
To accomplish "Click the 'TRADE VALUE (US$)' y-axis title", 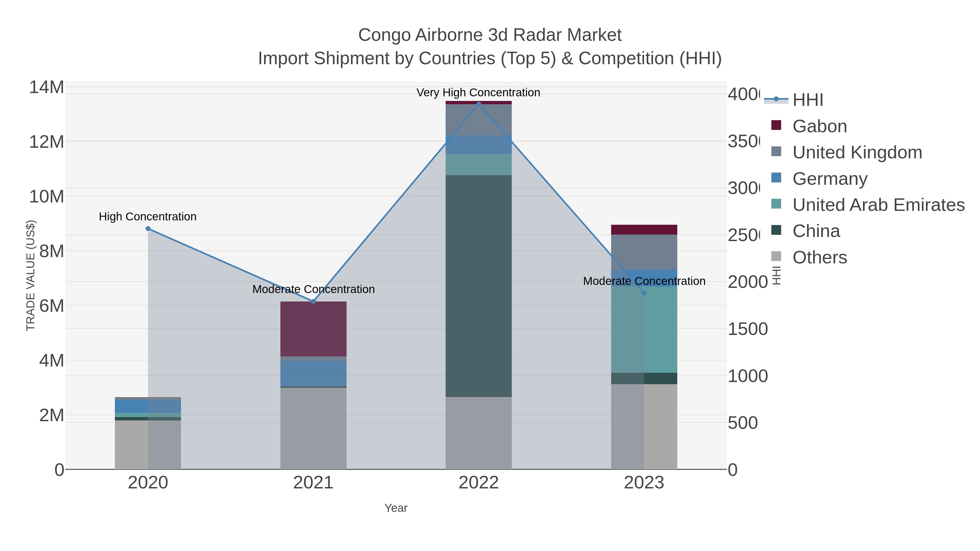I will coord(30,275).
